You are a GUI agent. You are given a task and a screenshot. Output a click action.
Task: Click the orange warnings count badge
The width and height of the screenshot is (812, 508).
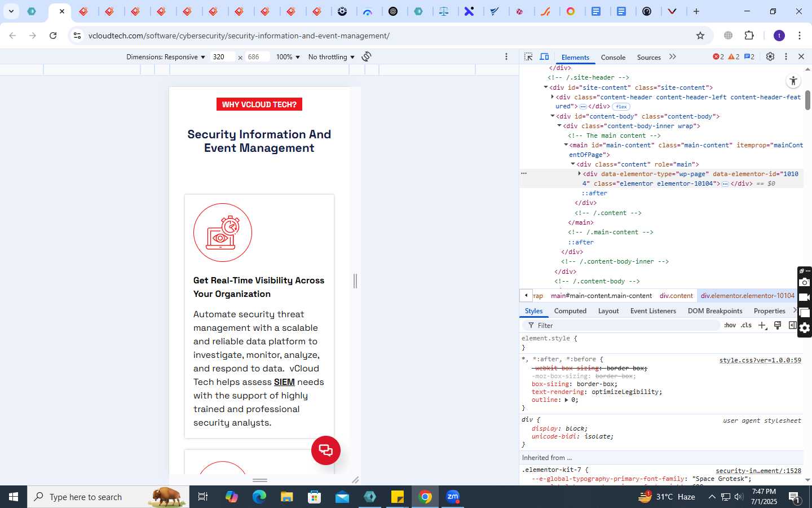[734, 56]
